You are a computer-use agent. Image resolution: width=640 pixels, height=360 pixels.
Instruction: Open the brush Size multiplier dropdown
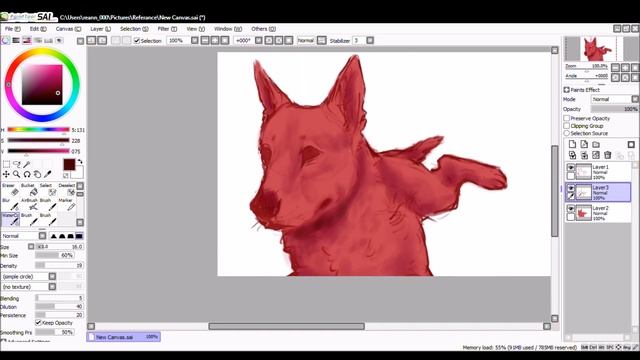coord(31,247)
